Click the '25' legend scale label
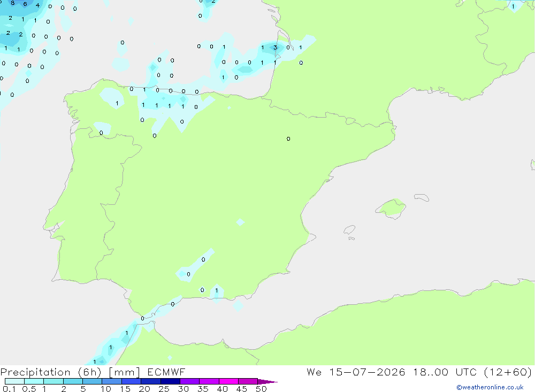This screenshot has height=392, width=535. point(164,389)
